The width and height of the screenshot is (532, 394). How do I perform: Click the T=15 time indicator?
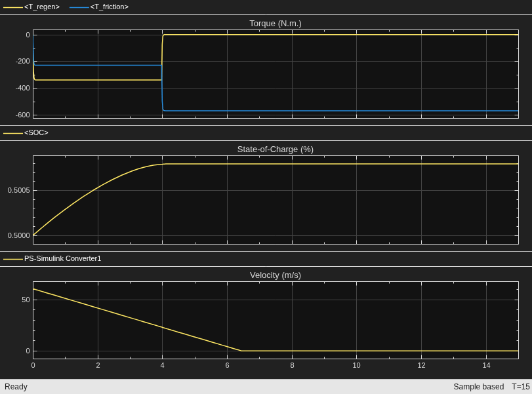coord(521,387)
